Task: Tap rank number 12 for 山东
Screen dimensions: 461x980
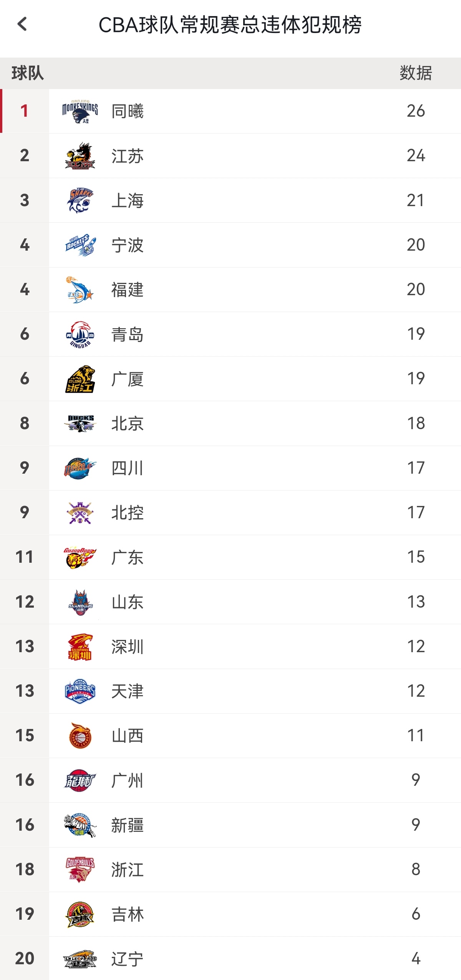Action: click(x=25, y=602)
